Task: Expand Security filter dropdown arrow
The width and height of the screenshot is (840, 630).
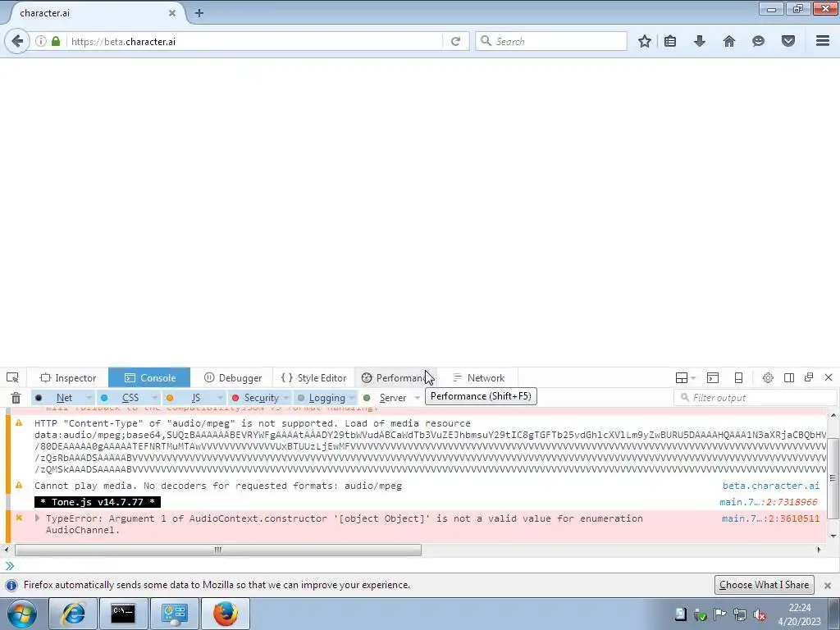Action: point(286,398)
